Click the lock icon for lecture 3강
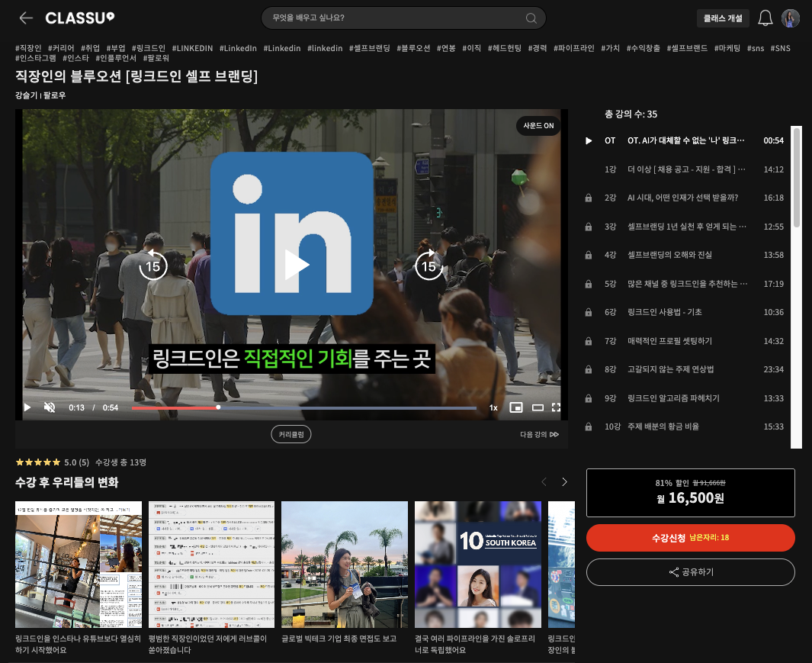 (589, 227)
